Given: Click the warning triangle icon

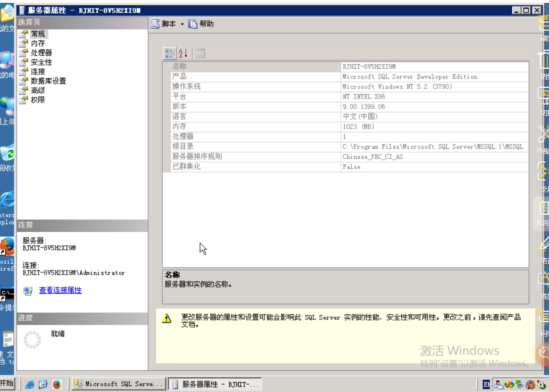Looking at the screenshot, I should (x=166, y=318).
